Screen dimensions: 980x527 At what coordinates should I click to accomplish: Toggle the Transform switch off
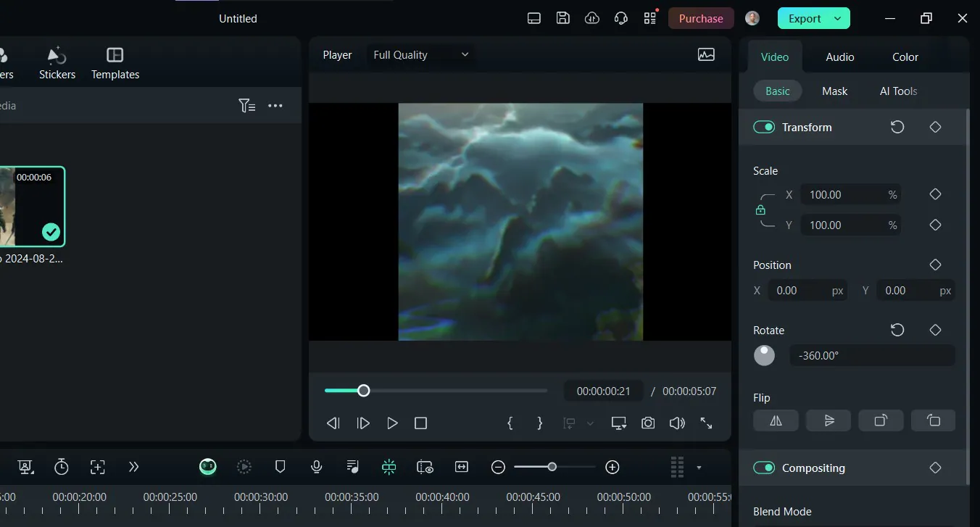764,127
